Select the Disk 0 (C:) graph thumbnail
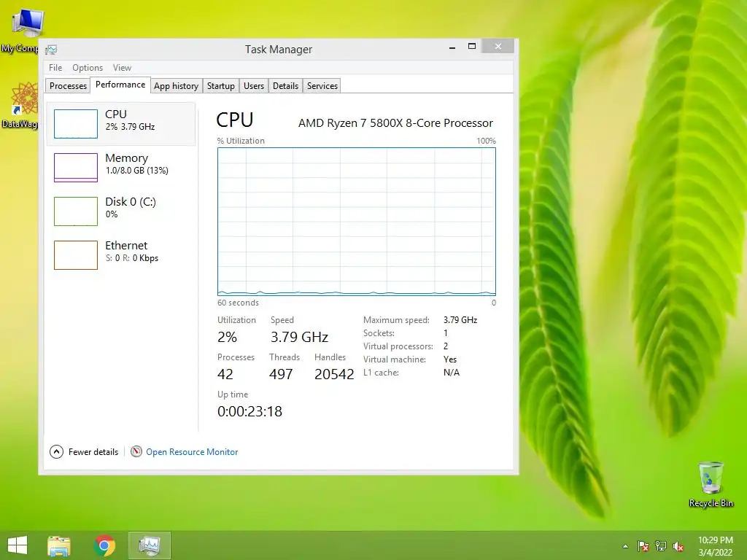Screen dimensions: 747x560 click(76, 211)
